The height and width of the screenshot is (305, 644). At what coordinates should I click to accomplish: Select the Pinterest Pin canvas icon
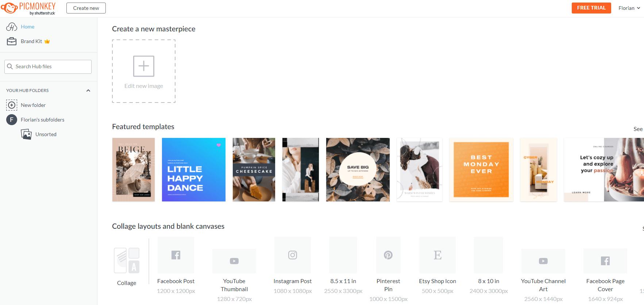(x=388, y=255)
